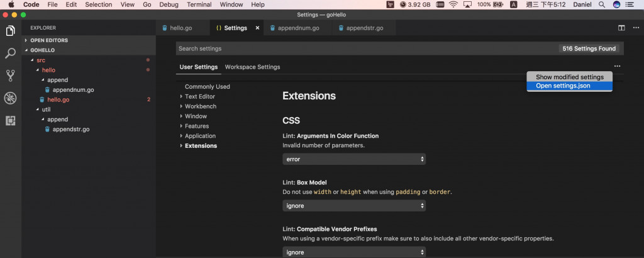Select Open settings.json menu entry

coord(563,86)
